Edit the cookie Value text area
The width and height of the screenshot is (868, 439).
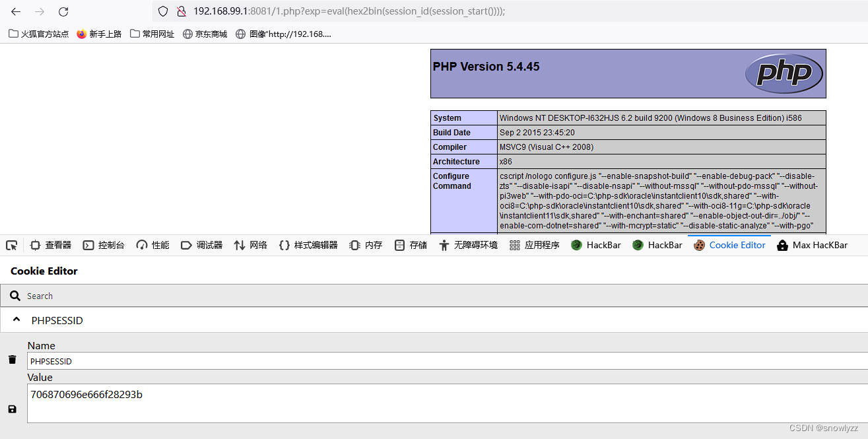(448, 403)
